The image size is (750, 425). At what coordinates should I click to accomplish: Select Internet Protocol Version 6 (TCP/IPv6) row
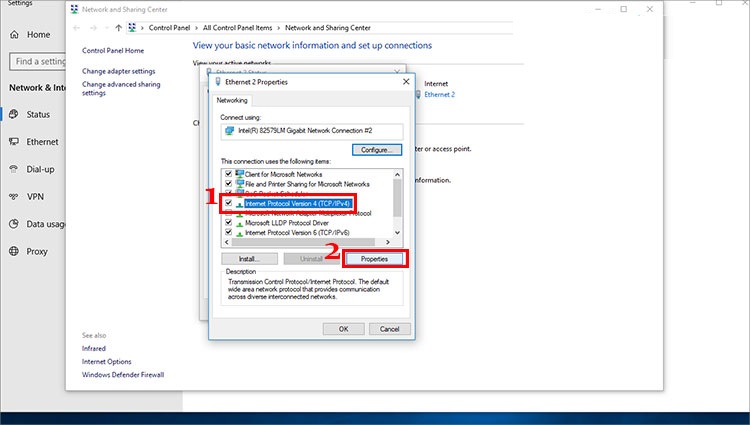(297, 233)
